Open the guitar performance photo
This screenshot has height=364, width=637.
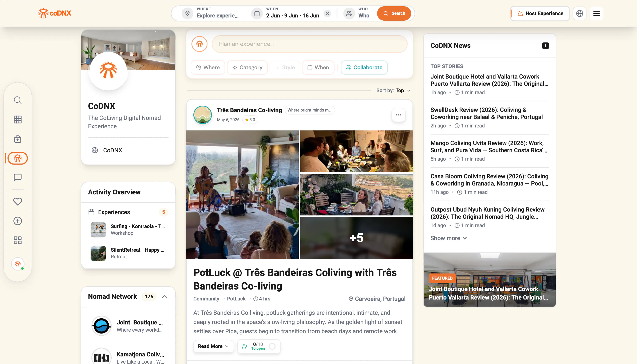[x=242, y=194]
